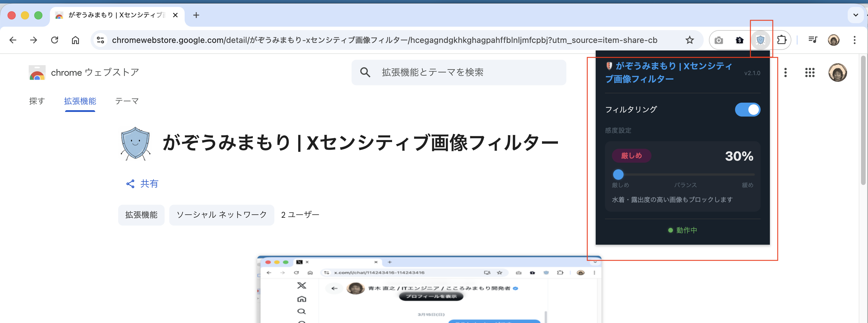Open the house-dollar extension icon
The width and height of the screenshot is (868, 323).
tap(740, 40)
